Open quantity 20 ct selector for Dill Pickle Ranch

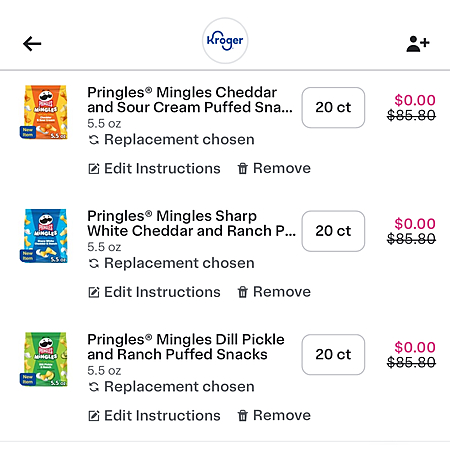pos(333,355)
